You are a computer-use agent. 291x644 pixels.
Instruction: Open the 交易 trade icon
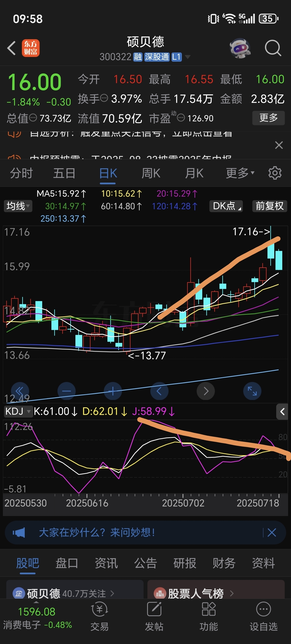tap(100, 616)
